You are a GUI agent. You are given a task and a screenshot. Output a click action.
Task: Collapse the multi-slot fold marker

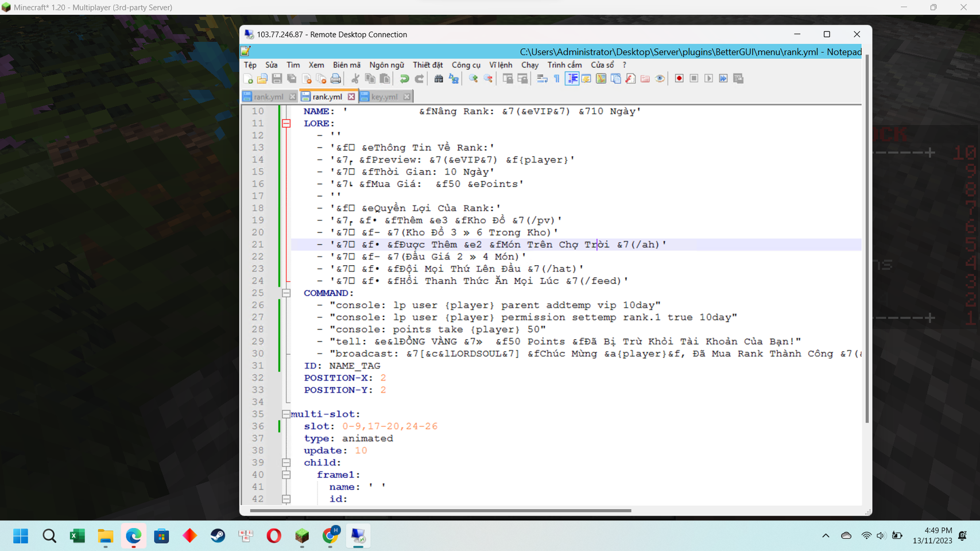[286, 414]
